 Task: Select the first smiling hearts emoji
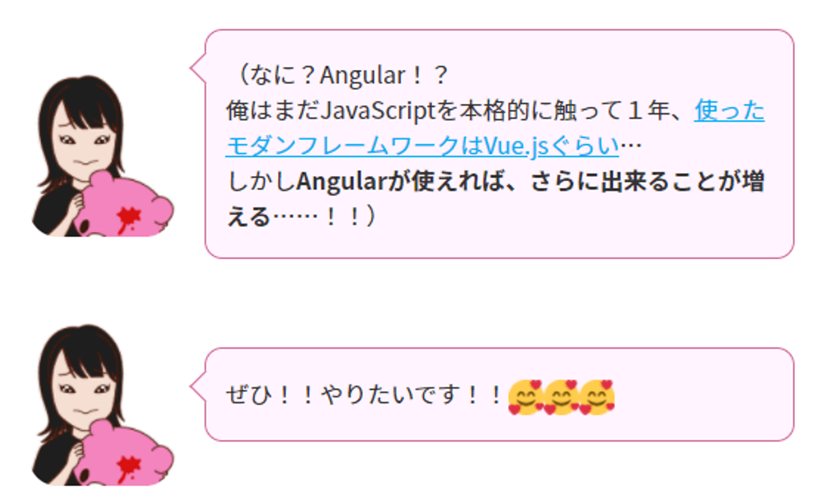[x=525, y=397]
